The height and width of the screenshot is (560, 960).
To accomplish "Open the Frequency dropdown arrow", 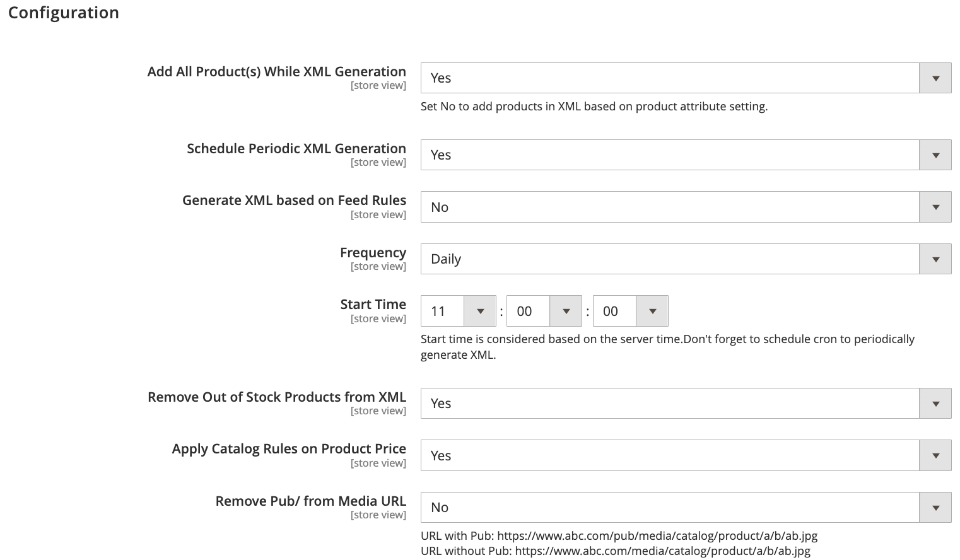I will click(935, 259).
